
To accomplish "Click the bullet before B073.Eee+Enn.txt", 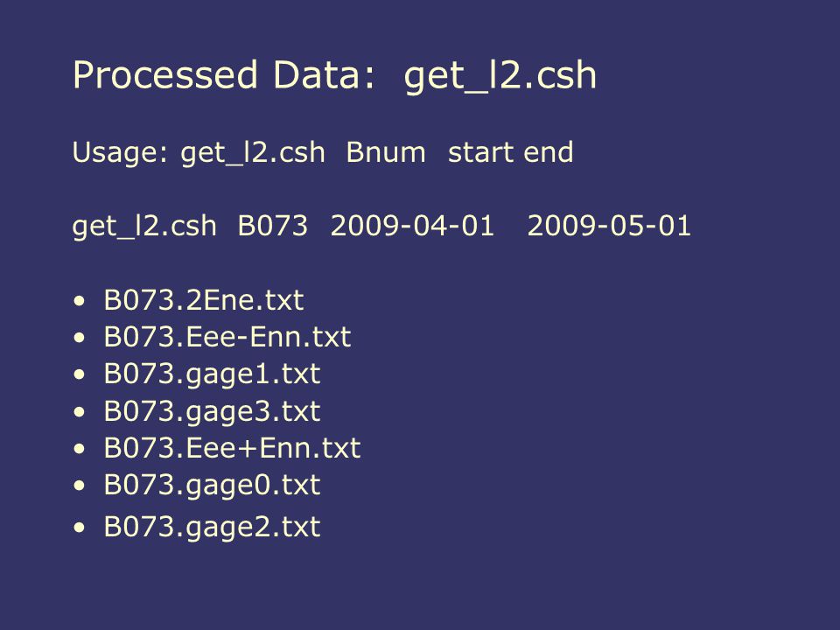I will click(80, 449).
